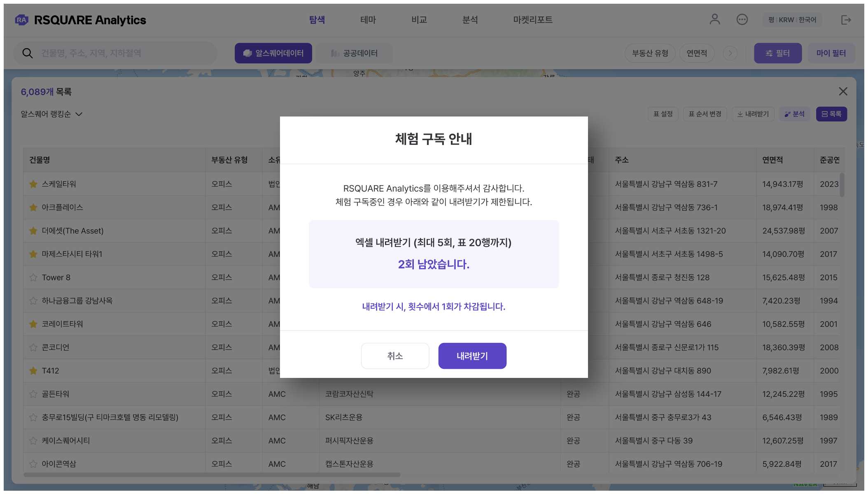Click the 분석 button above the table
The height and width of the screenshot is (494, 868).
tap(794, 114)
